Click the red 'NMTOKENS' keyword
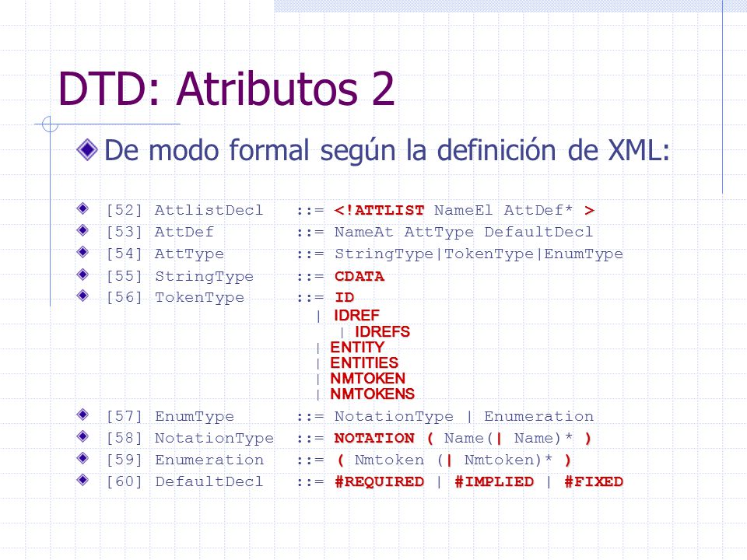 373,394
